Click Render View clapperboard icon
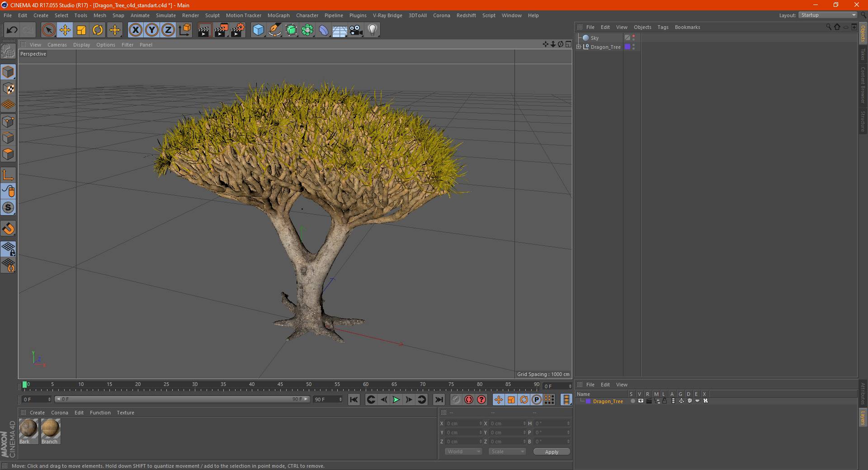The height and width of the screenshot is (470, 868). [204, 30]
